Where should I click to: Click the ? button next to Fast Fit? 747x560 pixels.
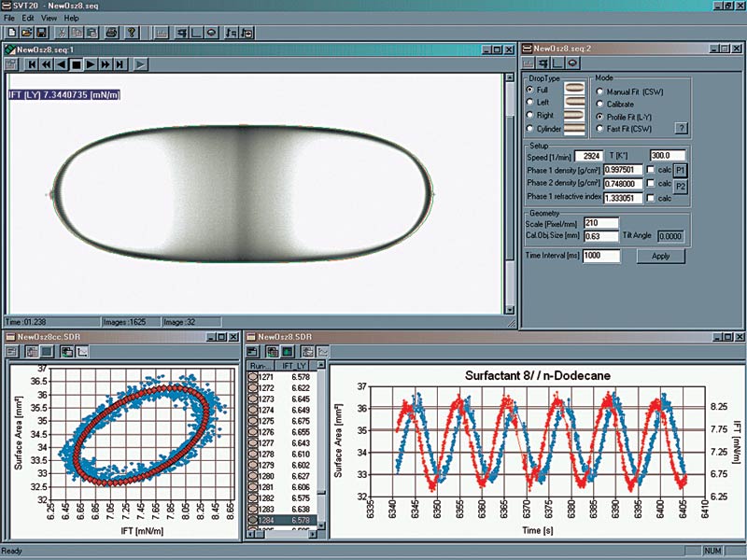click(682, 128)
